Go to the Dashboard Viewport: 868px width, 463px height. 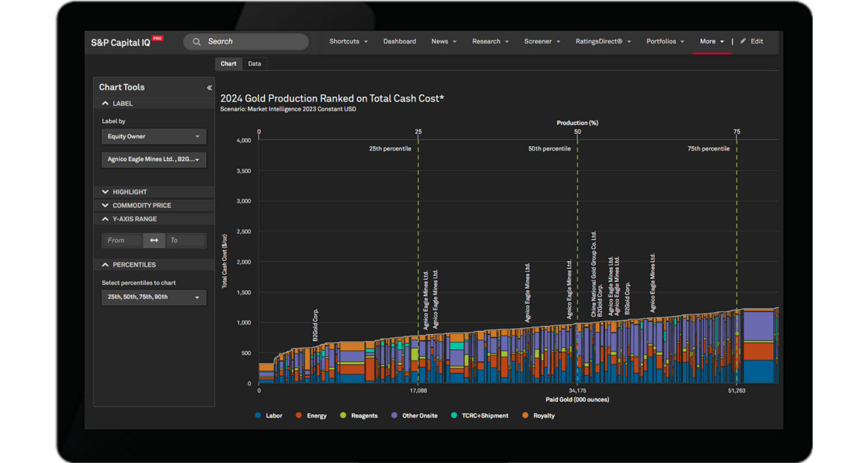click(399, 41)
